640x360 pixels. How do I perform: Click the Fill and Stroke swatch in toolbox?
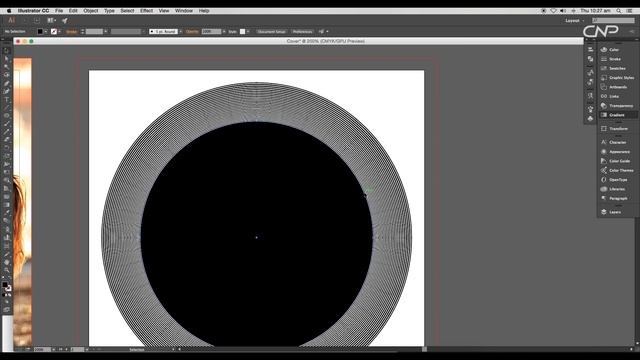click(6, 286)
